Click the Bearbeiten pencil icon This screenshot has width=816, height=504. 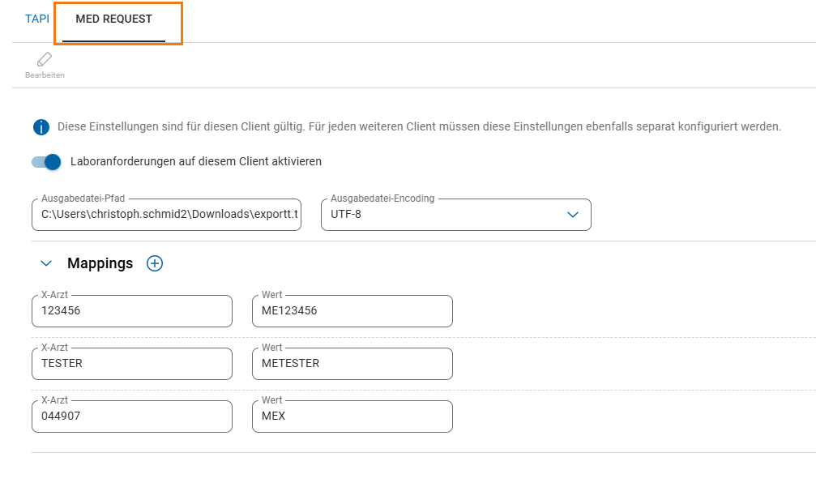coord(45,59)
